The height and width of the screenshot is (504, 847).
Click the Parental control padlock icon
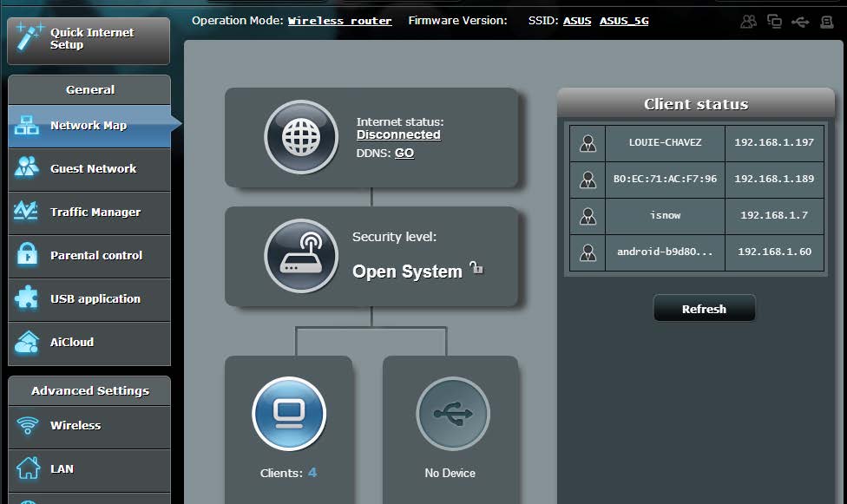pyautogui.click(x=27, y=254)
